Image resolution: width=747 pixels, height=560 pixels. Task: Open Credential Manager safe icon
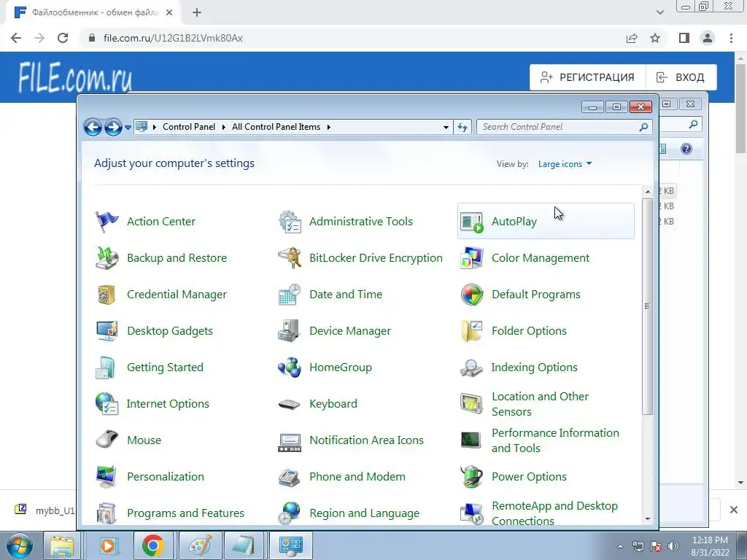coord(107,295)
